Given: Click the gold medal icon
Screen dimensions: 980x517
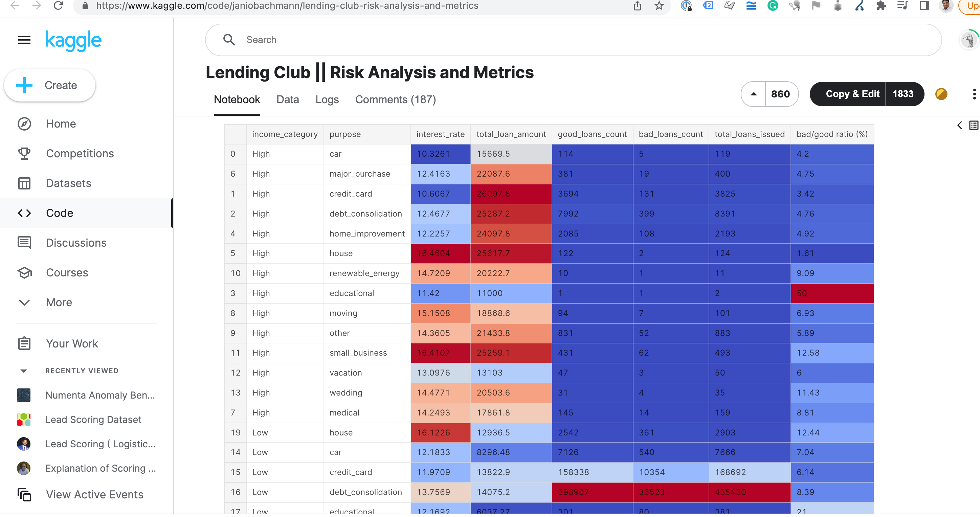Looking at the screenshot, I should (941, 94).
